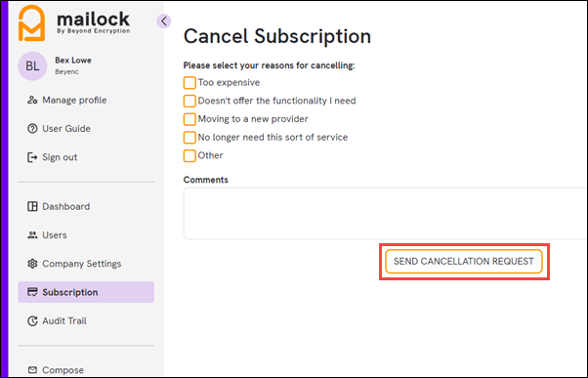Click the Company Settings gear icon
588x378 pixels.
pos(32,264)
